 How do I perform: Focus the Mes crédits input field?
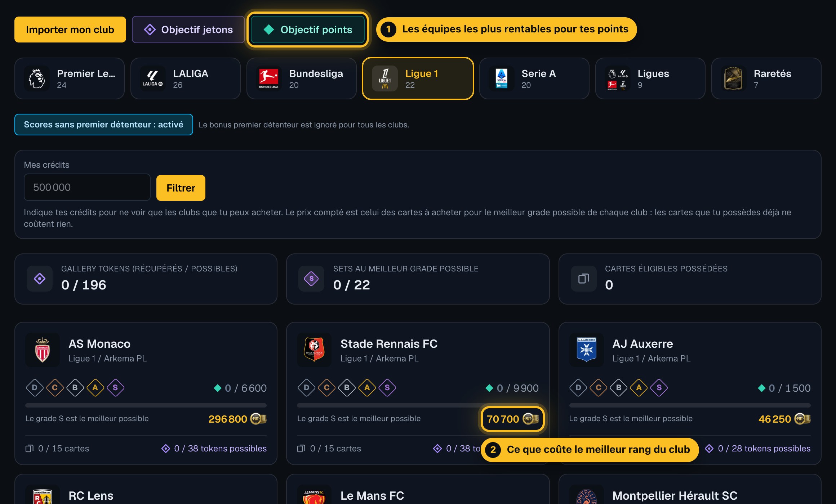click(87, 187)
